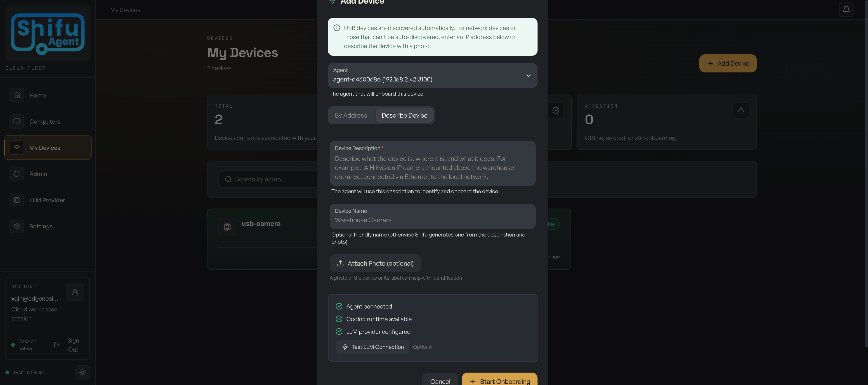Open notifications via the bell icon
The image size is (868, 385).
click(846, 9)
